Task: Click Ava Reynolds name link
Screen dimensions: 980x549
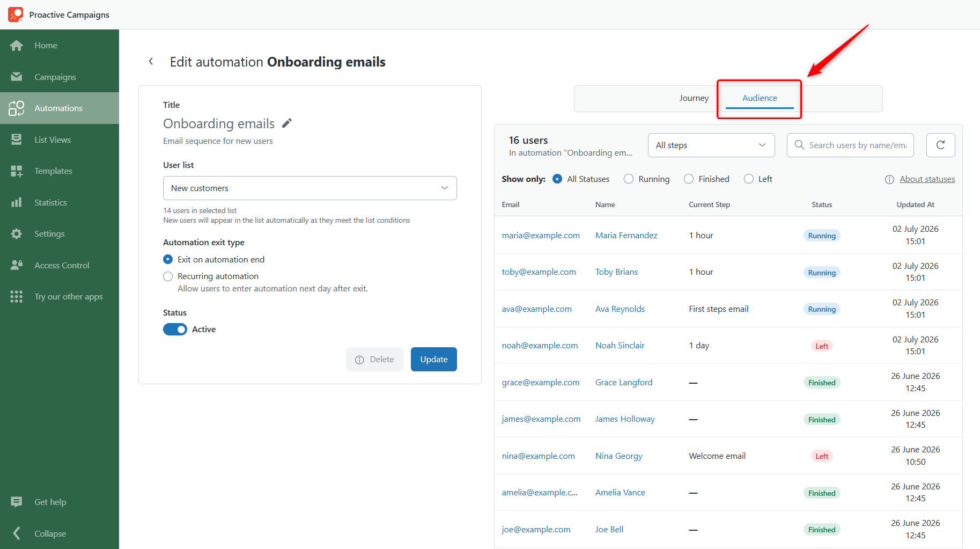Action: (x=620, y=309)
